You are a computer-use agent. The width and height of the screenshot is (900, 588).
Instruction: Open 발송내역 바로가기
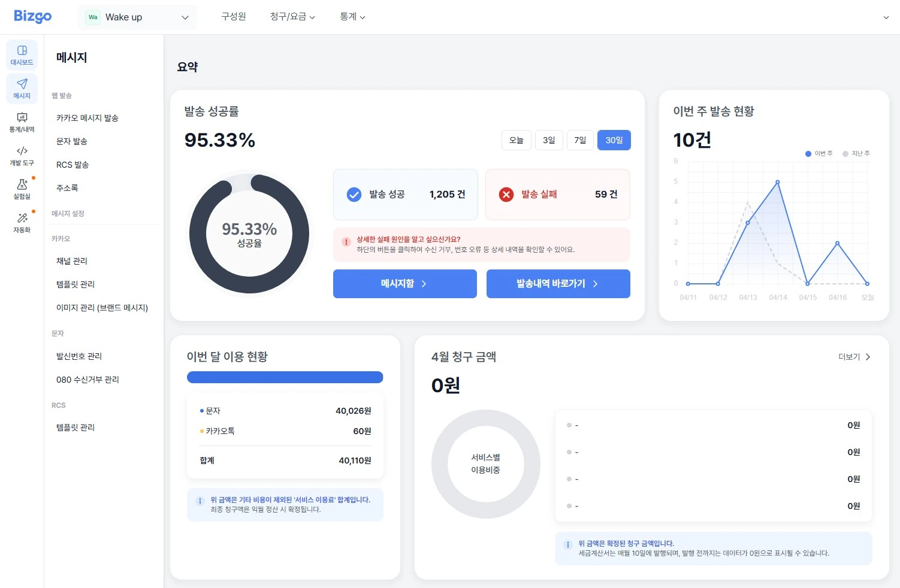point(558,284)
